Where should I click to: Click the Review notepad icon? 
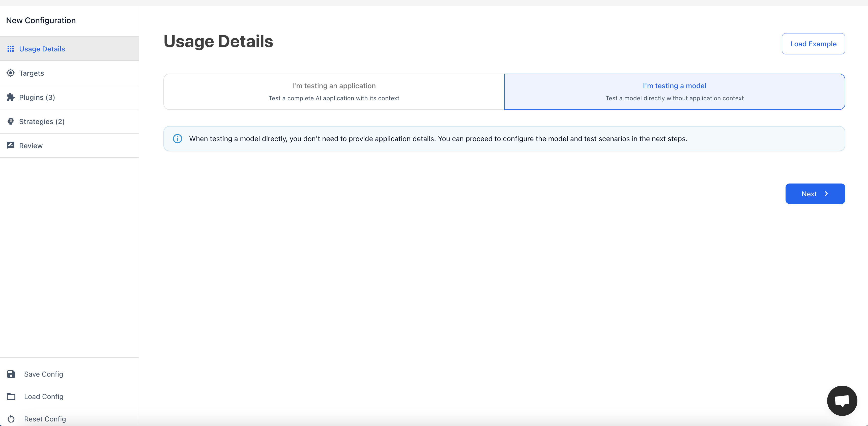pos(10,145)
